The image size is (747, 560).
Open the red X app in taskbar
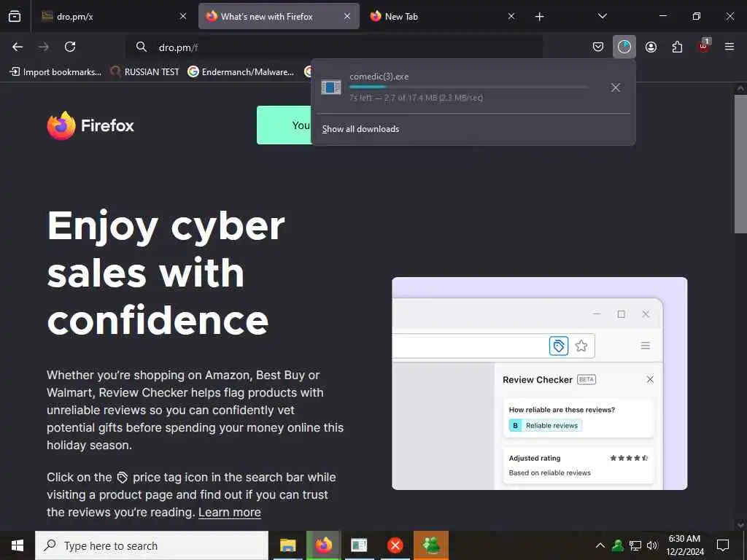[395, 545]
